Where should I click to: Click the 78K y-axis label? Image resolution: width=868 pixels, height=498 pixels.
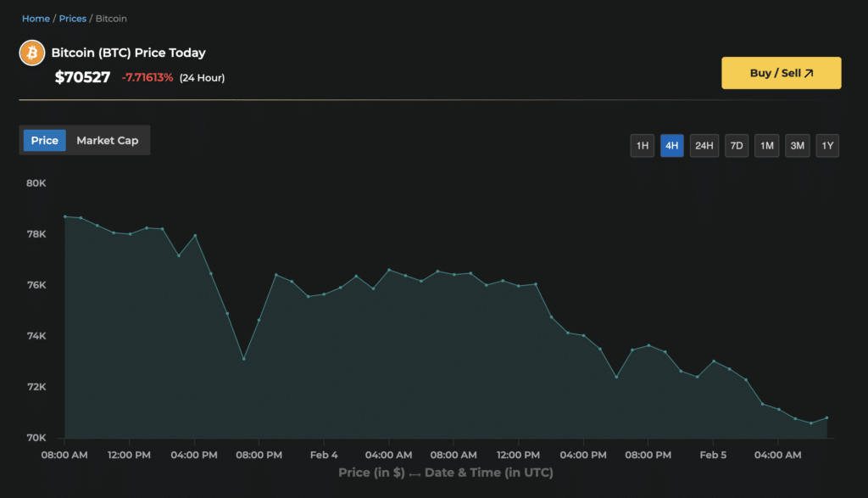(x=36, y=234)
